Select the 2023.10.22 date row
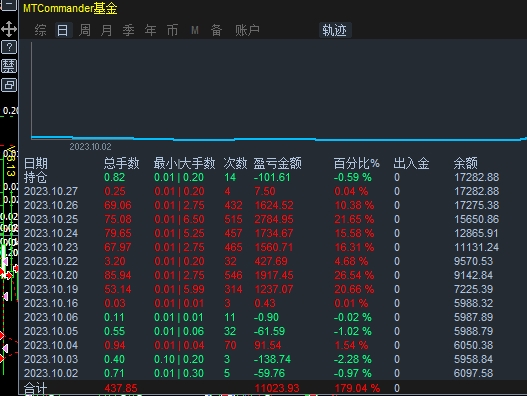This screenshot has height=396, width=527. pos(51,261)
